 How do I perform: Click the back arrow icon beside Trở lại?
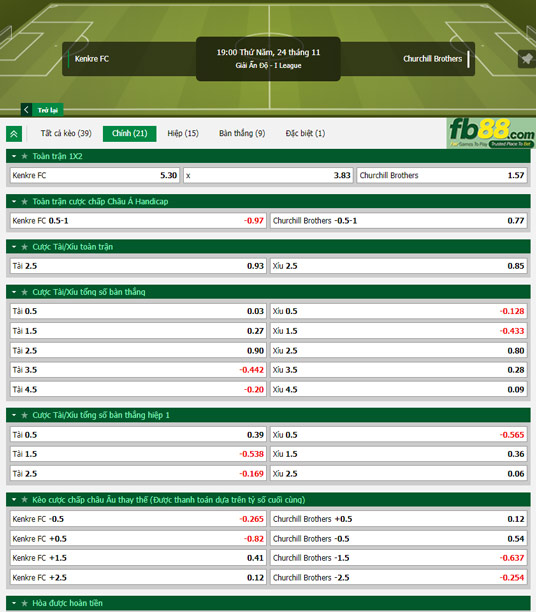click(26, 110)
